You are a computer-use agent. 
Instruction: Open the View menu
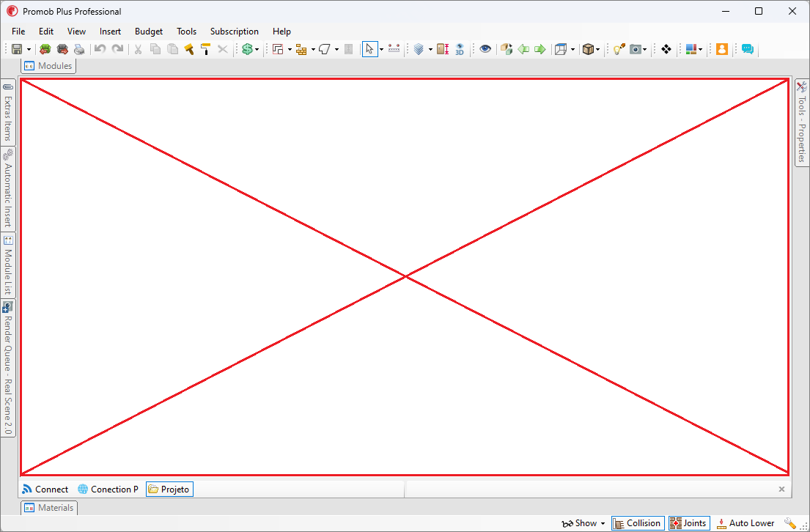(76, 32)
